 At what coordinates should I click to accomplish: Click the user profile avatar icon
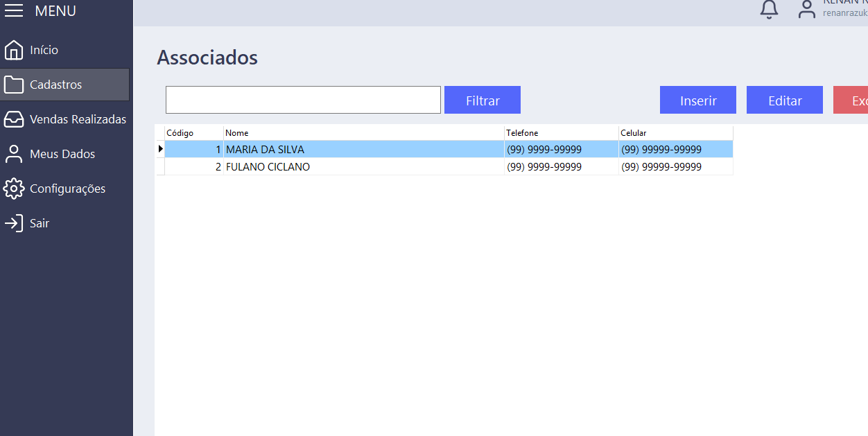[806, 10]
